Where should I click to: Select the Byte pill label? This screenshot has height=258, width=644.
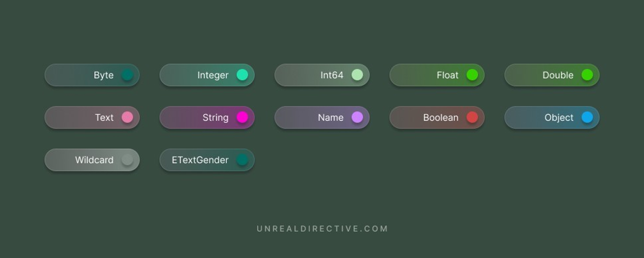pyautogui.click(x=103, y=75)
